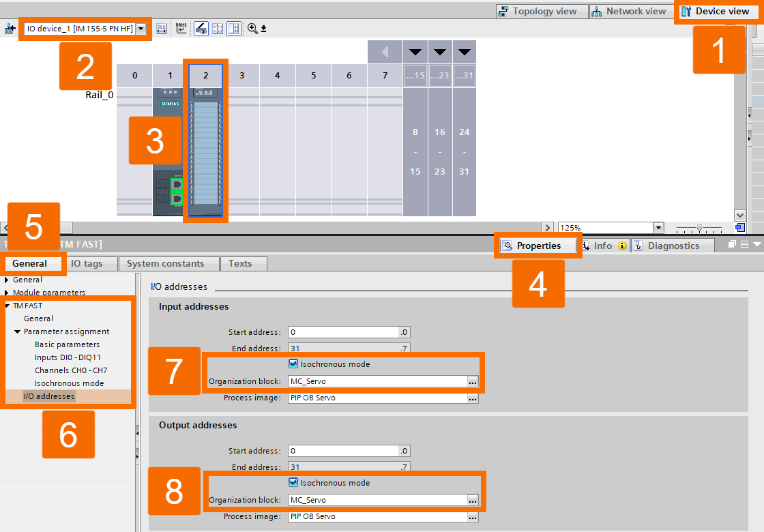Select rack slot 3 header
This screenshot has width=764, height=532.
click(x=241, y=76)
